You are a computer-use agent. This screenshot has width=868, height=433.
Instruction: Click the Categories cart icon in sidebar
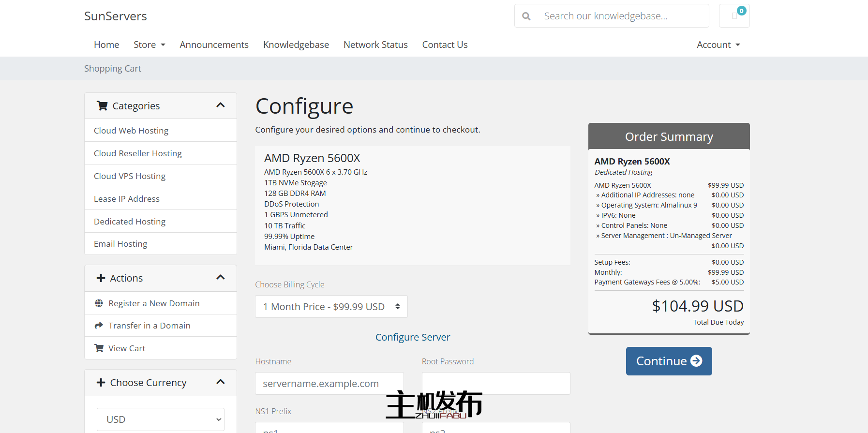click(x=102, y=106)
